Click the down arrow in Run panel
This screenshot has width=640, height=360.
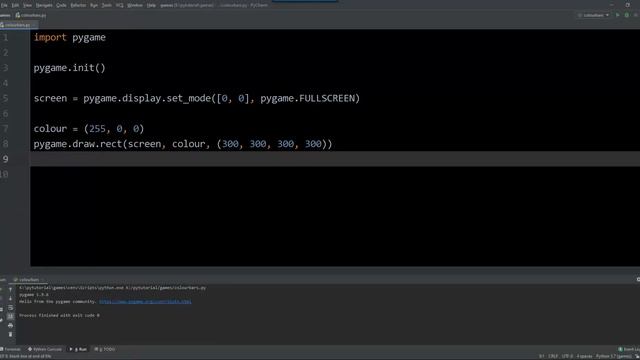point(11,298)
